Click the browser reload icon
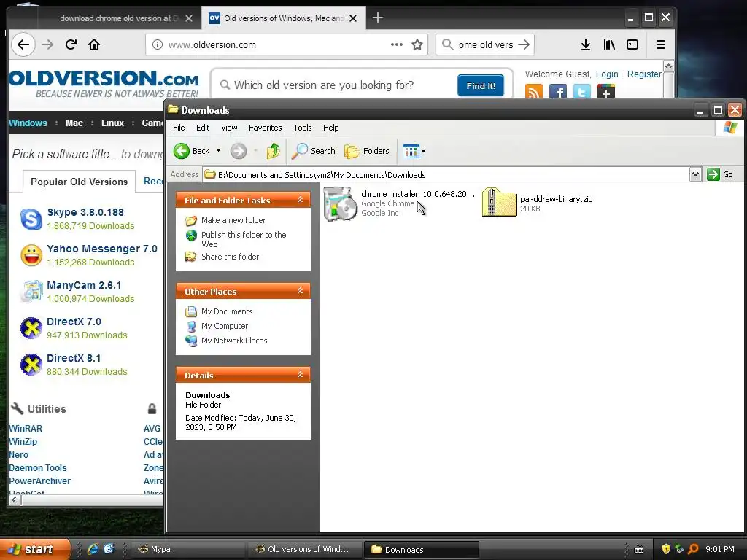Screen dimensions: 747x560 [71, 44]
